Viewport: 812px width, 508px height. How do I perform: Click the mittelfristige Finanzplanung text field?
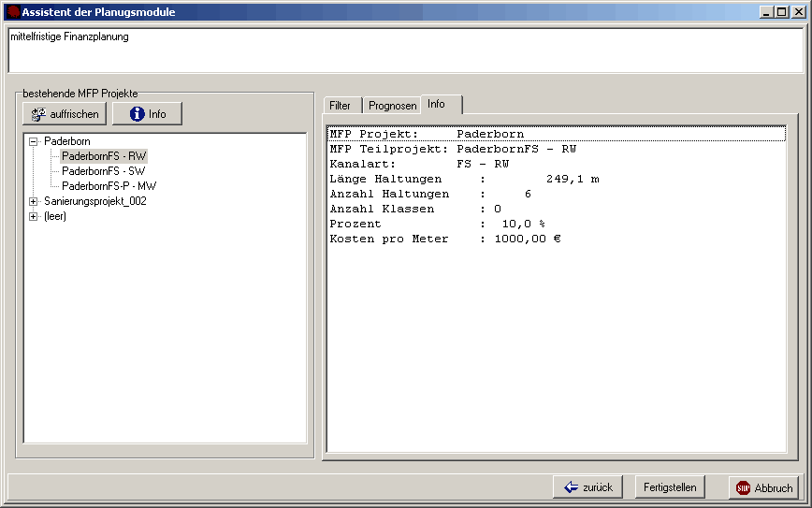coord(405,50)
